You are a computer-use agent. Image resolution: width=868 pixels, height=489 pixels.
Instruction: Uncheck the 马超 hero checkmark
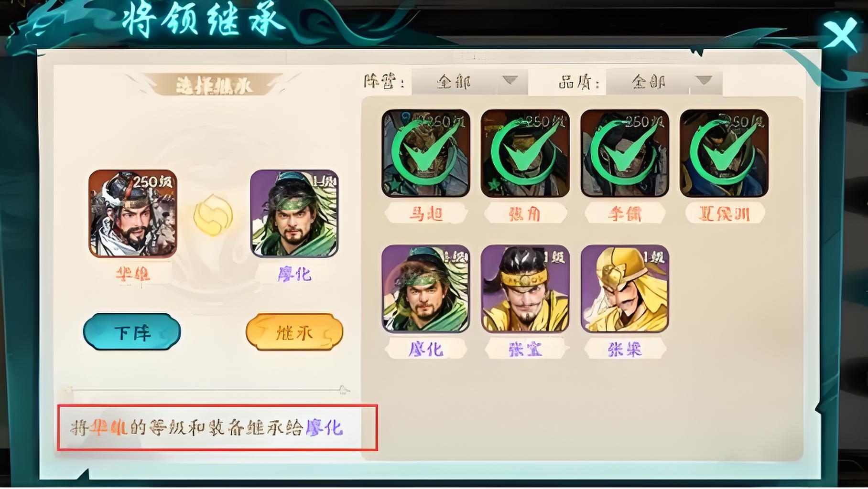[426, 153]
